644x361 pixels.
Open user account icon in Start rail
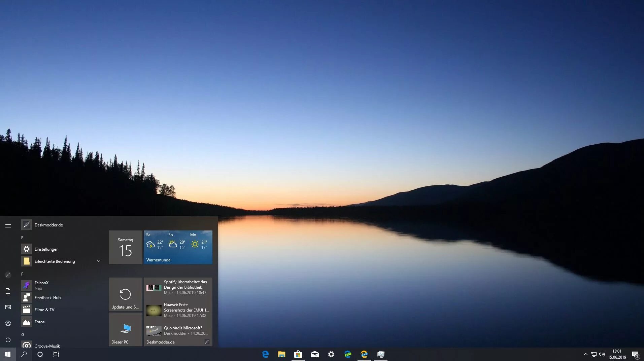point(8,275)
